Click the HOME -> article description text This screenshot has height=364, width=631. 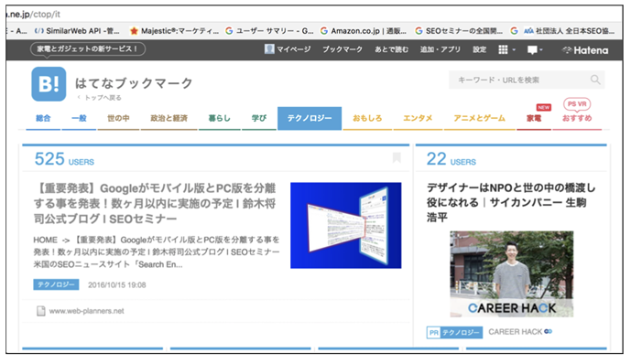click(x=157, y=252)
